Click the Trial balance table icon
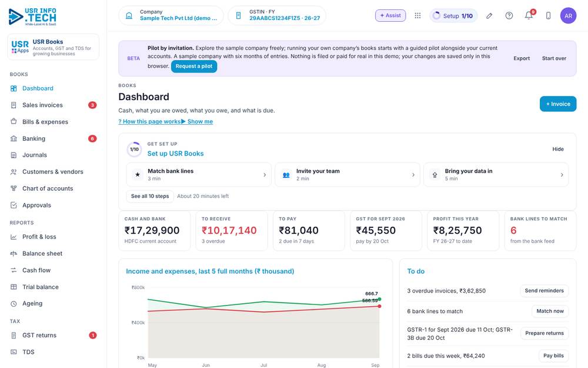 (14, 287)
